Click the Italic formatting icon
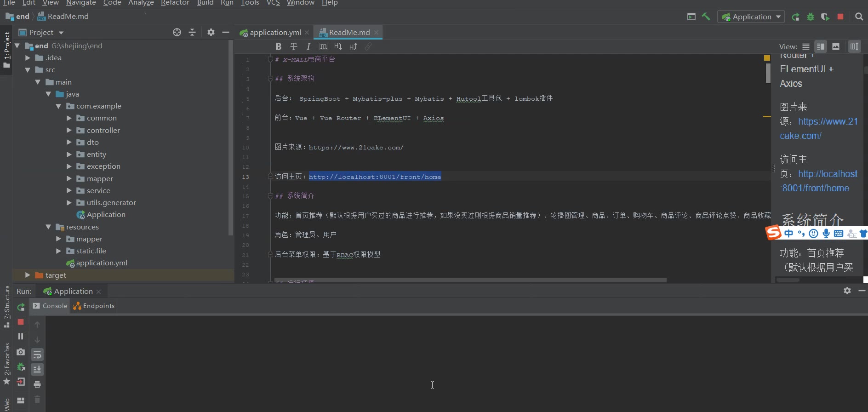The image size is (868, 412). pos(308,46)
